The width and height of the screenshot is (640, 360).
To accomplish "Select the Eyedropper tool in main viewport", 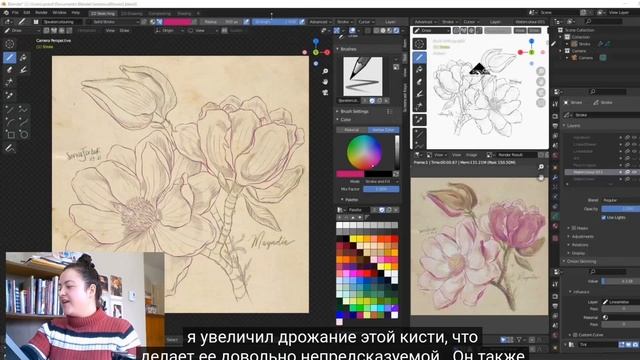I will pyautogui.click(x=10, y=96).
